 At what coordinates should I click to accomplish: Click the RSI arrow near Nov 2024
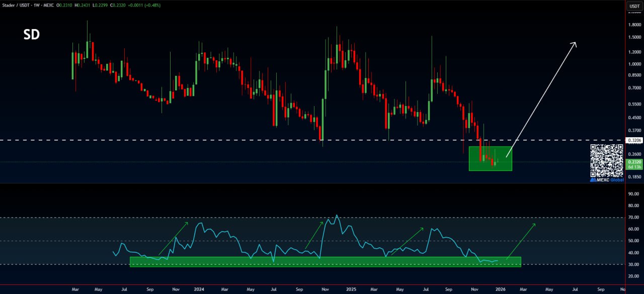[x=313, y=234]
